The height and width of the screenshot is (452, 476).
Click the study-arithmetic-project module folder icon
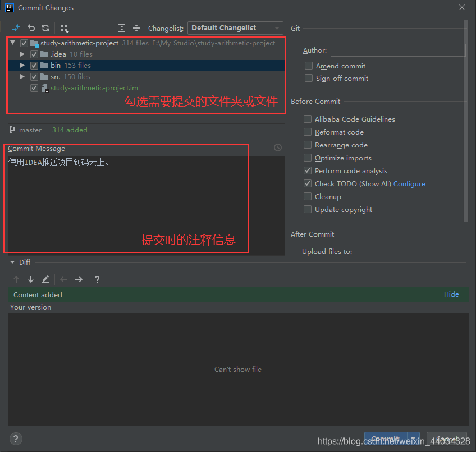click(x=34, y=43)
